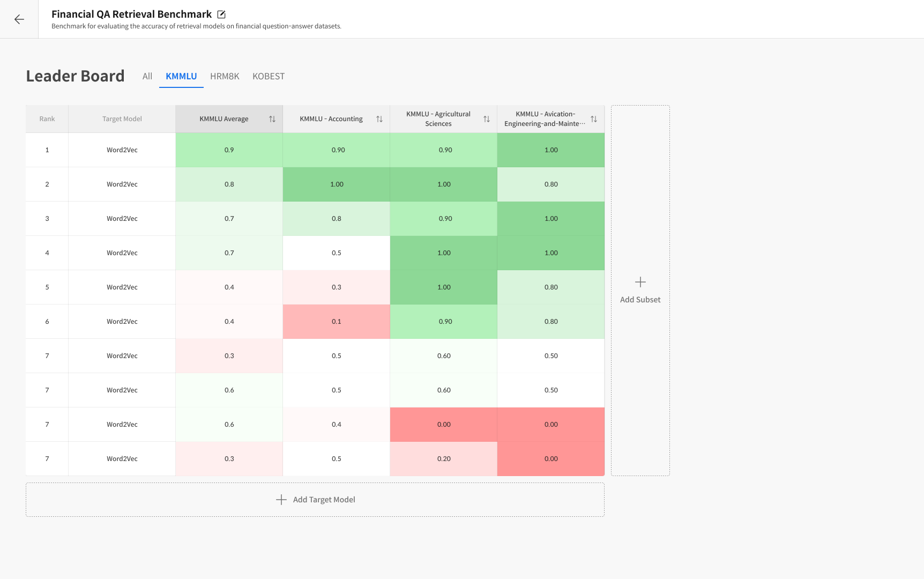Click the back arrow icon
Image resolution: width=924 pixels, height=579 pixels.
19,19
